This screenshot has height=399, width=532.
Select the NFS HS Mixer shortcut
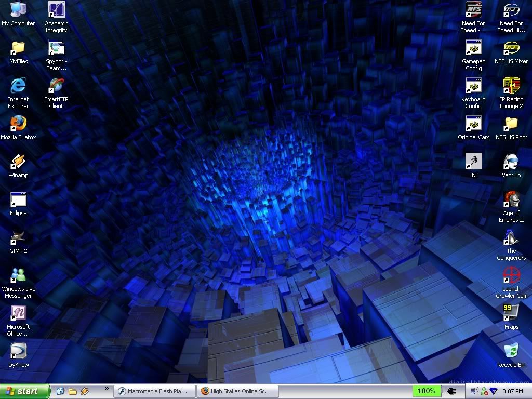click(x=511, y=52)
